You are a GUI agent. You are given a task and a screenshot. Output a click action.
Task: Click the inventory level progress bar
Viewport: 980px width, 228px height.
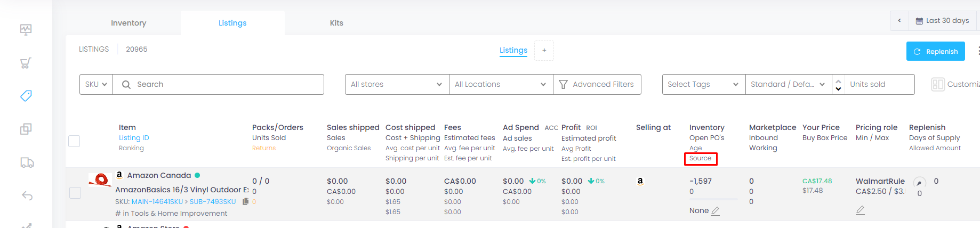[x=713, y=199]
